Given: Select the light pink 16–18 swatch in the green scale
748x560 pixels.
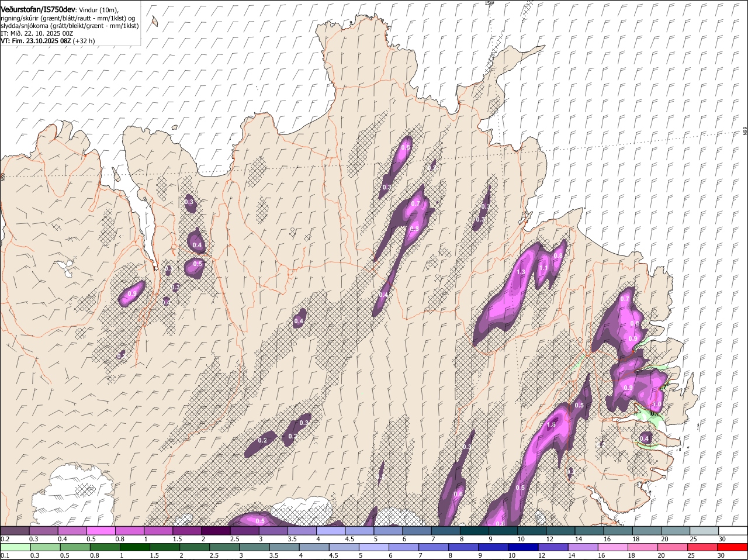Looking at the screenshot, I should (x=613, y=548).
